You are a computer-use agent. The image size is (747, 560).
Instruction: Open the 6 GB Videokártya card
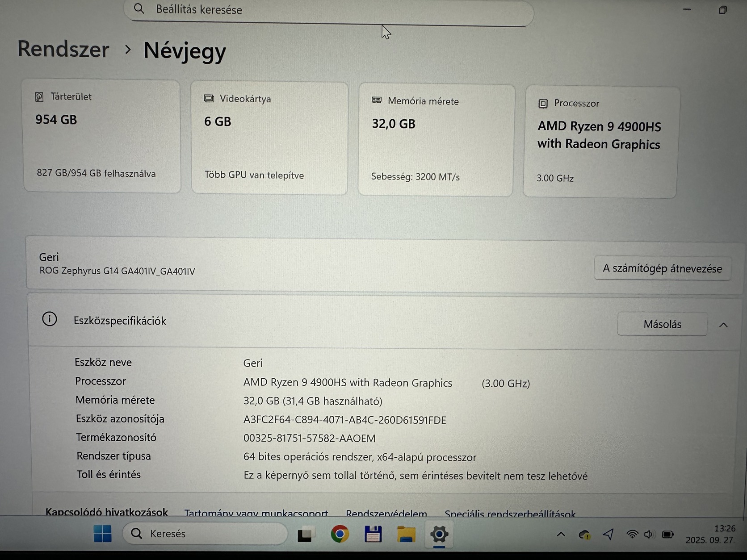click(x=269, y=138)
